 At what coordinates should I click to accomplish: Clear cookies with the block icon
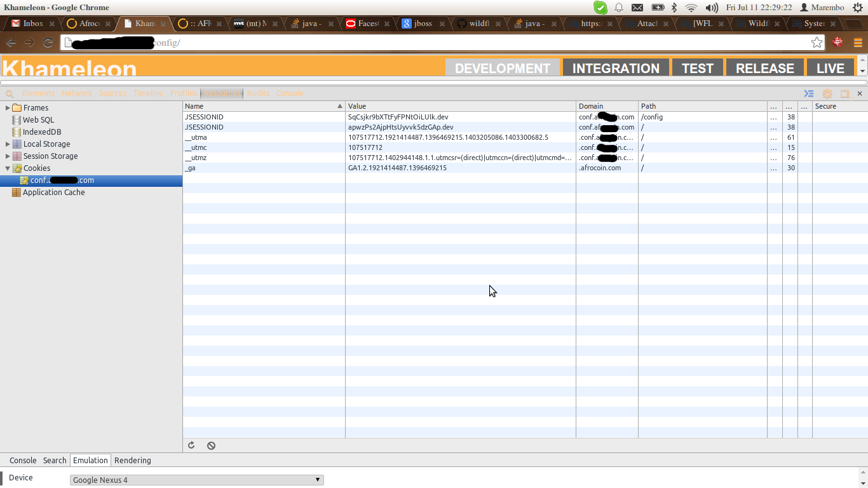211,445
